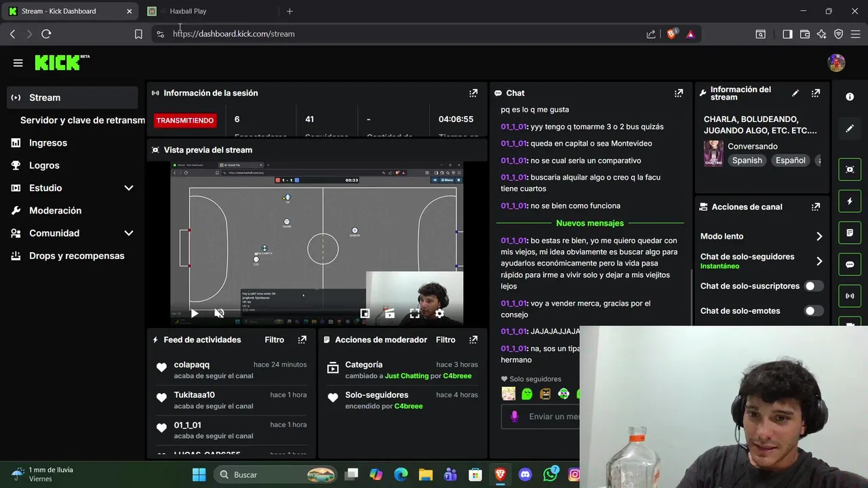The height and width of the screenshot is (488, 868).
Task: Pop out the Acciones de moderador panel
Action: 473,340
